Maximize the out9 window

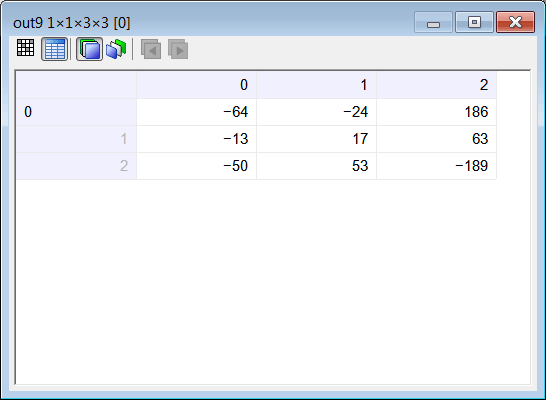[x=474, y=22]
